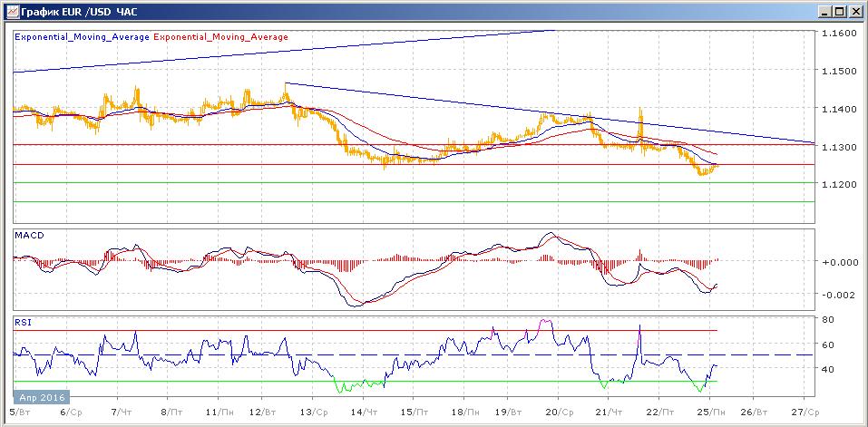Viewport: 868px width, 427px height.
Task: Select the MACD indicator panel label
Action: point(28,236)
